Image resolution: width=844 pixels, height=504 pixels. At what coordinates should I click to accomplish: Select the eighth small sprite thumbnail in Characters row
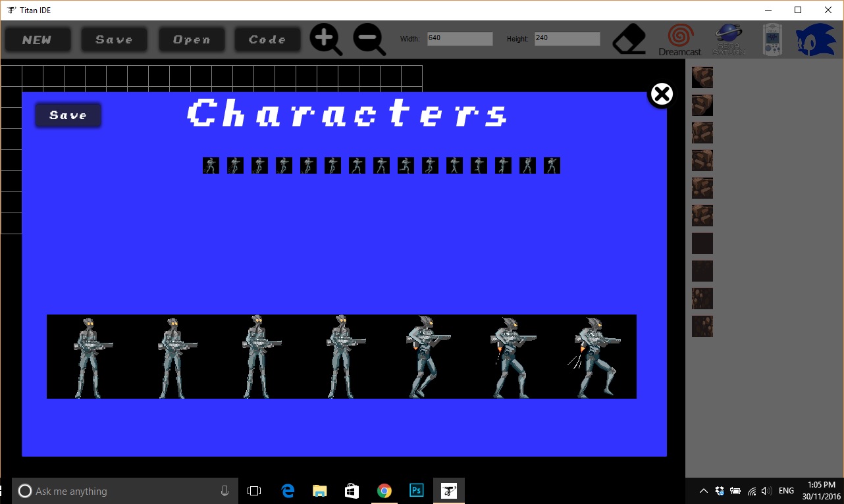coord(381,165)
